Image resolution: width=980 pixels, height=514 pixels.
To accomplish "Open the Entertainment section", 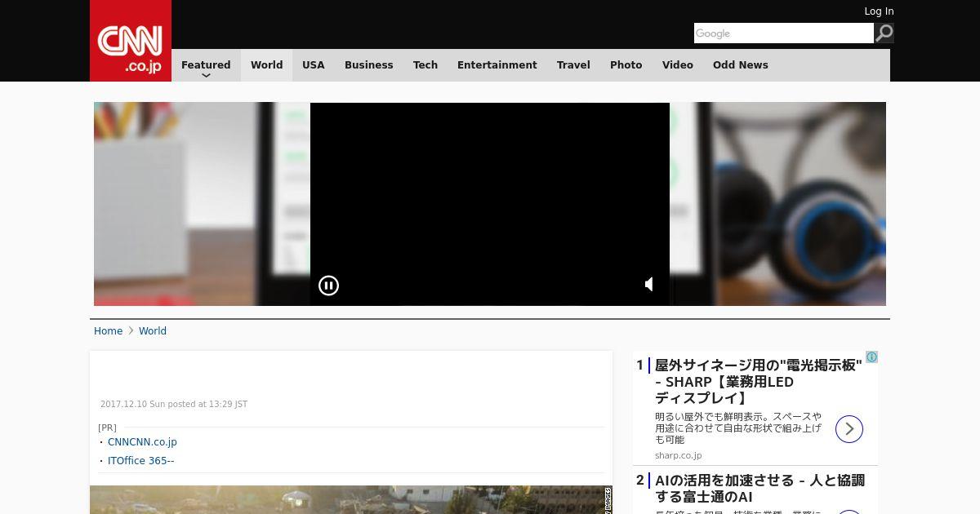I will click(497, 65).
